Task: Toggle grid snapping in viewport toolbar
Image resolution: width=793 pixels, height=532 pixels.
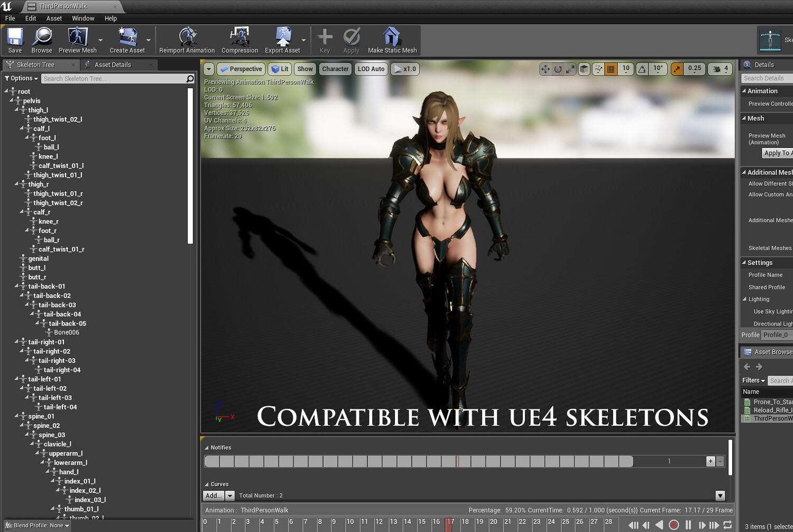Action: [611, 69]
